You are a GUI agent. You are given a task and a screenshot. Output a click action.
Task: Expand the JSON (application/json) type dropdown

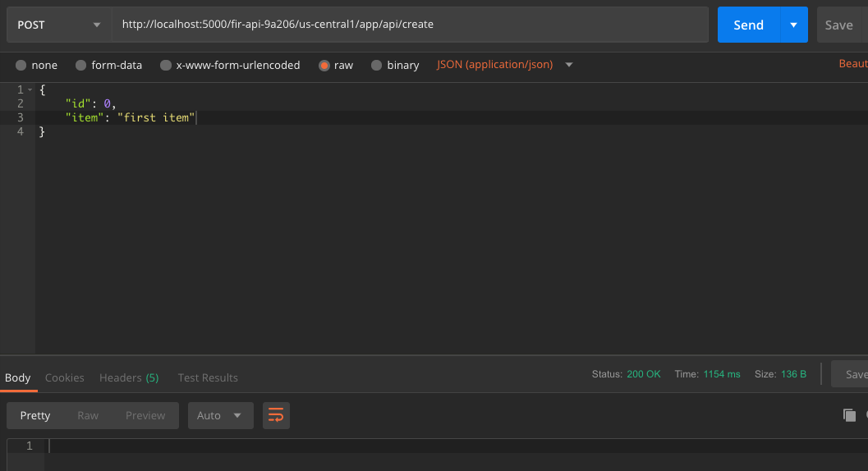pyautogui.click(x=569, y=65)
